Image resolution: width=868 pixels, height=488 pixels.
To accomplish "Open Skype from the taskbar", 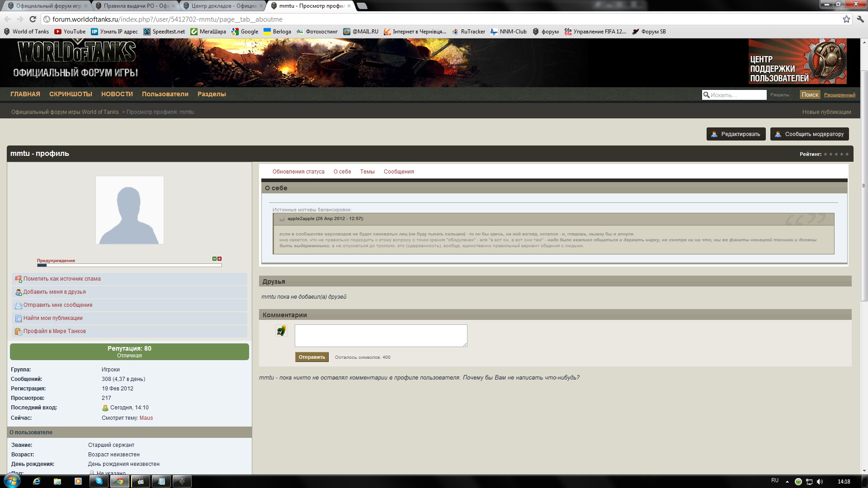I will [x=99, y=481].
